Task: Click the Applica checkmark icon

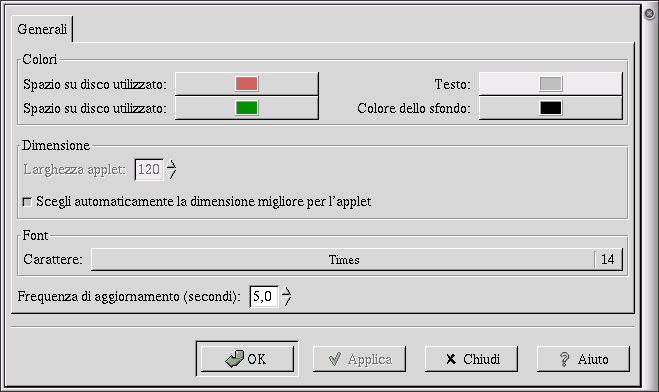Action: tap(335, 359)
